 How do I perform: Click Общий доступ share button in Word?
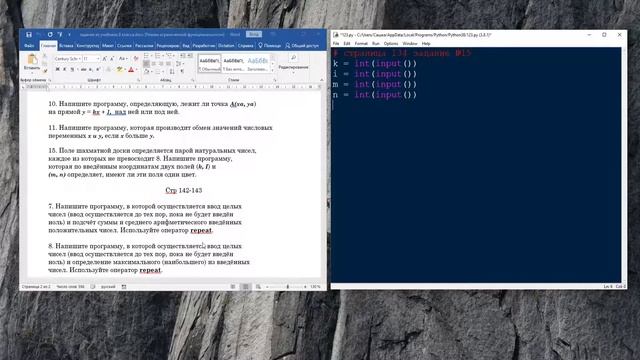[x=302, y=46]
